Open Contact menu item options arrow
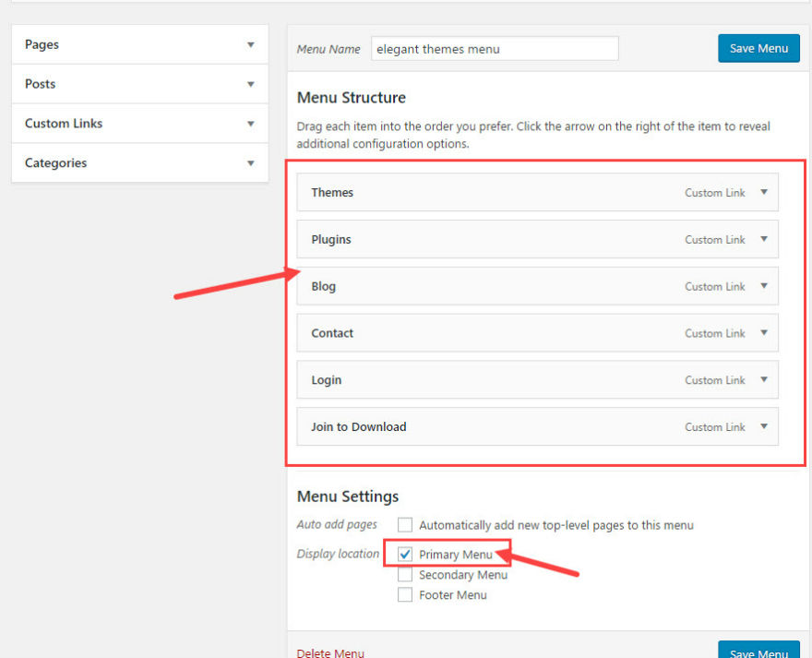812x658 pixels. [764, 333]
